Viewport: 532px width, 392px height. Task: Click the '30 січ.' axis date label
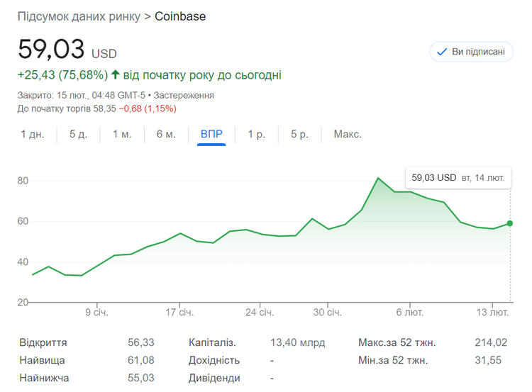point(328,313)
